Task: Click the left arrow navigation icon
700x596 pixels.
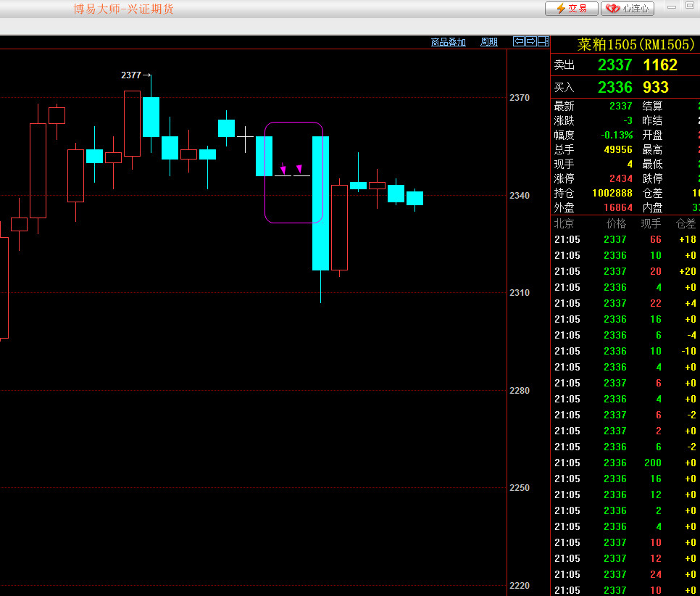Action: point(518,41)
